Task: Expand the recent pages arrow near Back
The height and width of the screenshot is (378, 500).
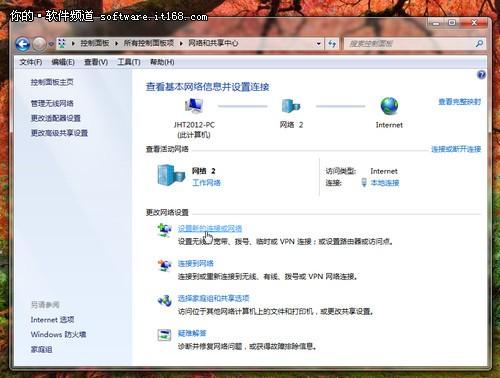Action: [51, 44]
